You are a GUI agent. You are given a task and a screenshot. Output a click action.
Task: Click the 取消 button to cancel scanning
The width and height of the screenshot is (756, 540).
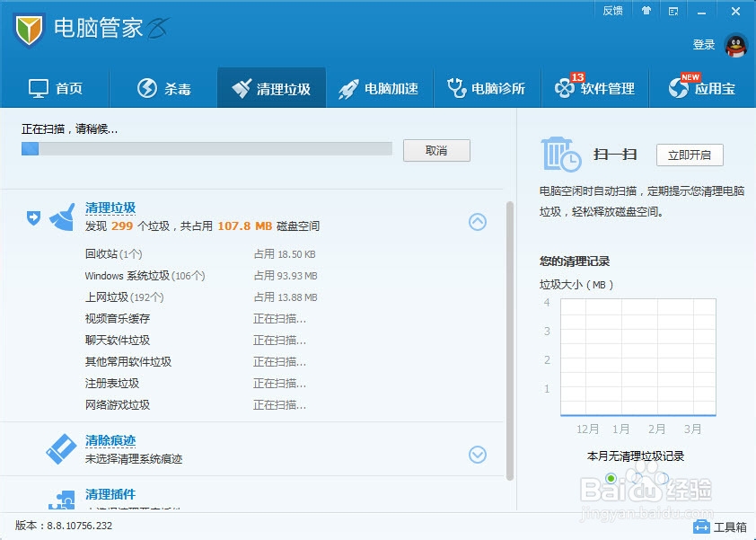coord(436,150)
